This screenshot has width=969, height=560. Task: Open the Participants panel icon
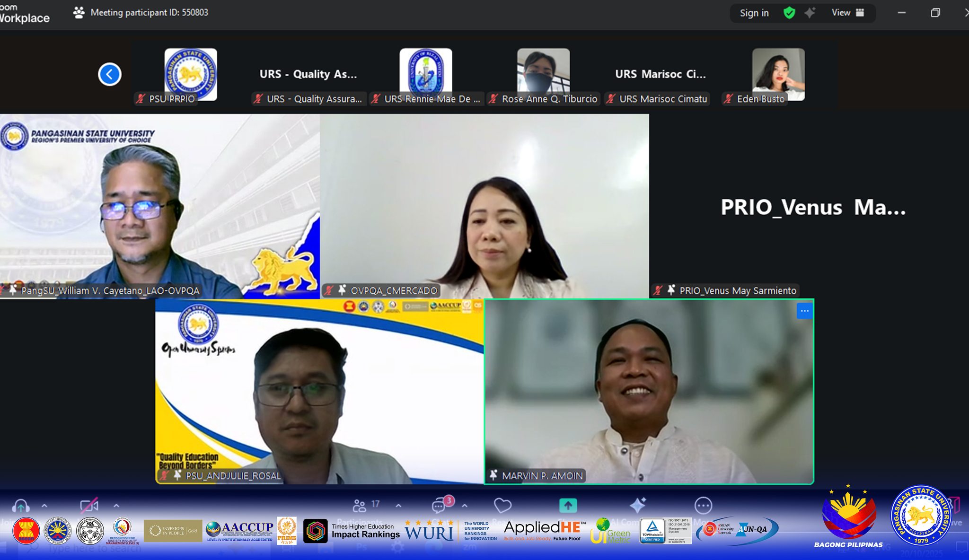360,506
